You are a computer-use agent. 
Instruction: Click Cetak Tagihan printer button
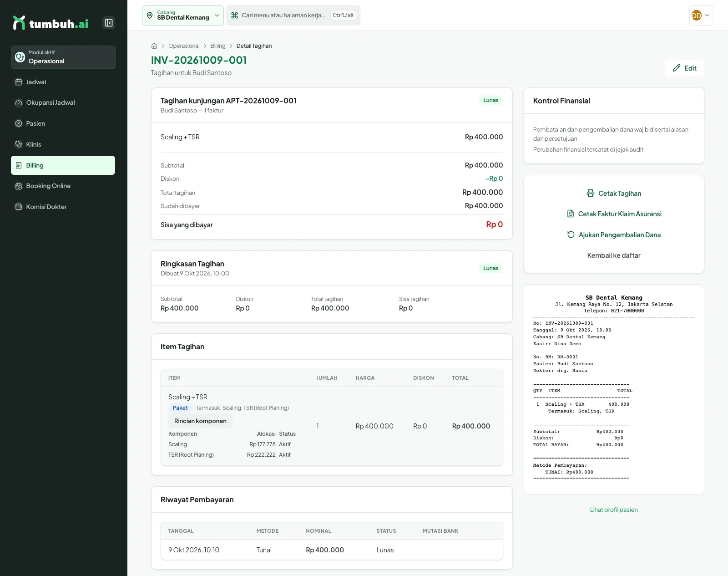tap(614, 194)
